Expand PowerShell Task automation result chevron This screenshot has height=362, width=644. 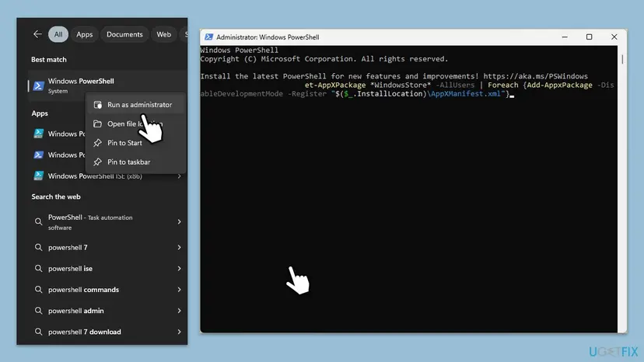point(180,221)
